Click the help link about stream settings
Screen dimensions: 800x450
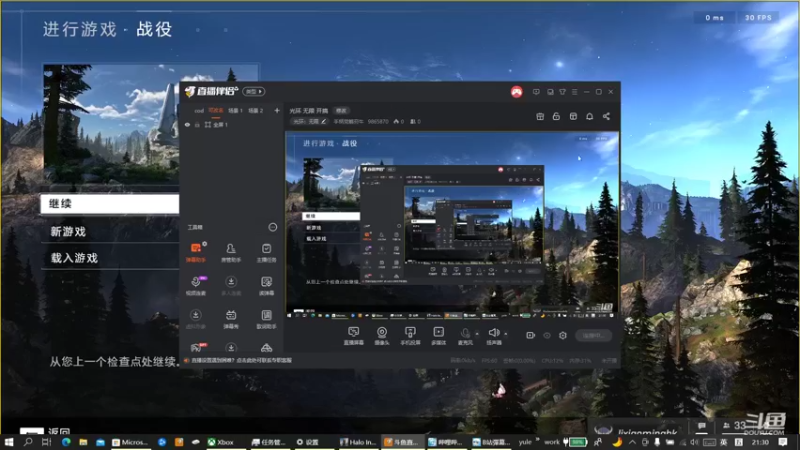241,360
